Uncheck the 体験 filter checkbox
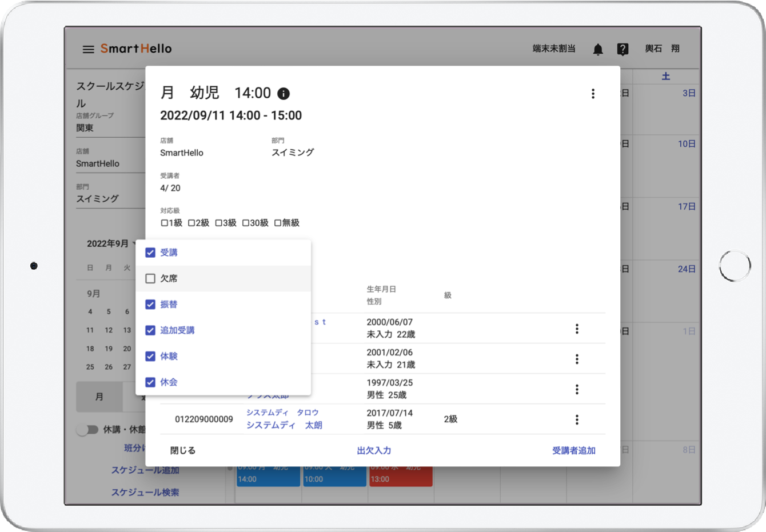766x532 pixels. (150, 356)
